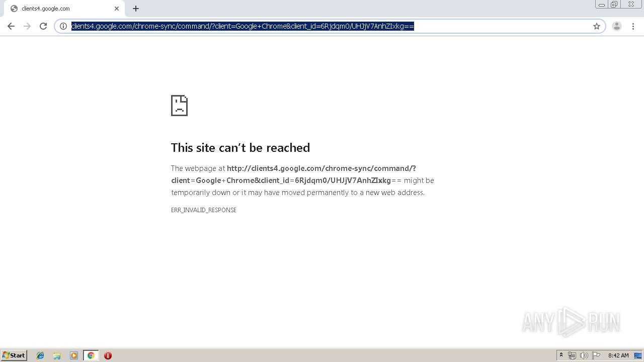Viewport: 644px width, 362px height.
Task: Open the Windows Start menu
Action: (14, 355)
